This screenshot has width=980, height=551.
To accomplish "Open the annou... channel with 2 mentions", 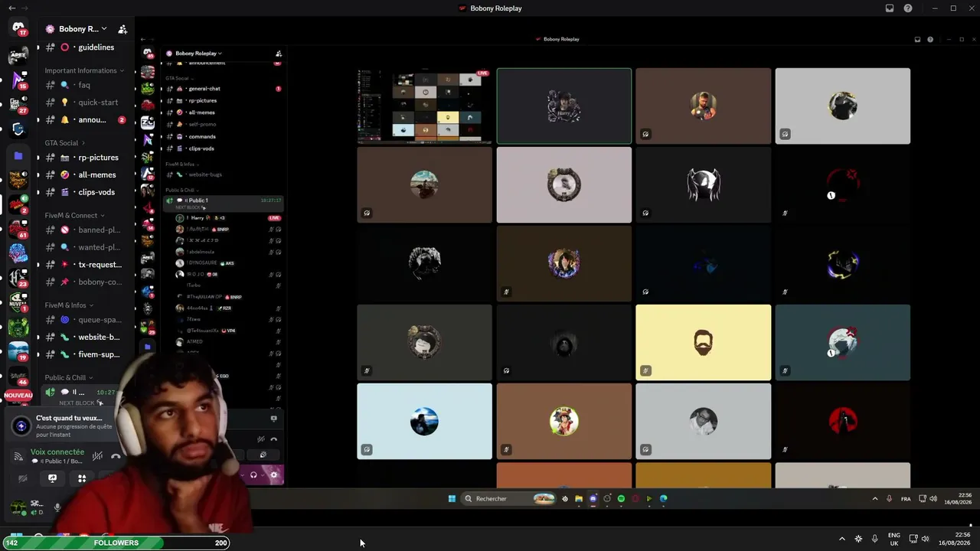I will pyautogui.click(x=85, y=120).
